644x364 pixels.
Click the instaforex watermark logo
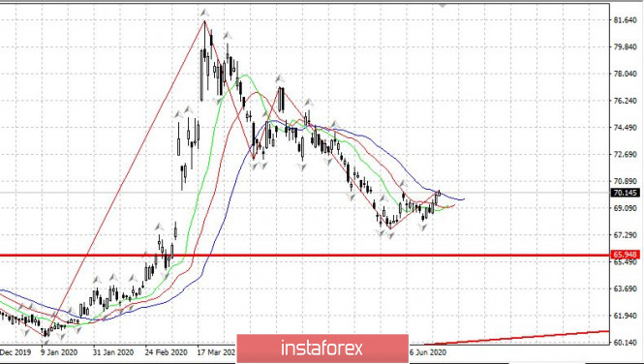(322, 349)
